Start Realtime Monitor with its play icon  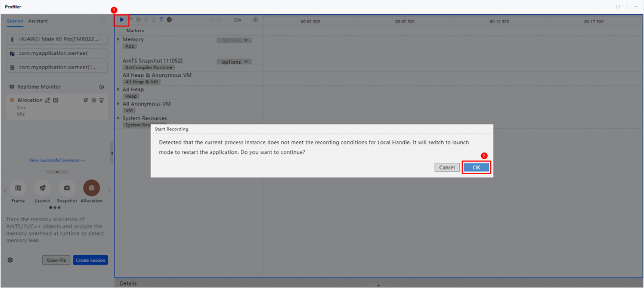[101, 87]
